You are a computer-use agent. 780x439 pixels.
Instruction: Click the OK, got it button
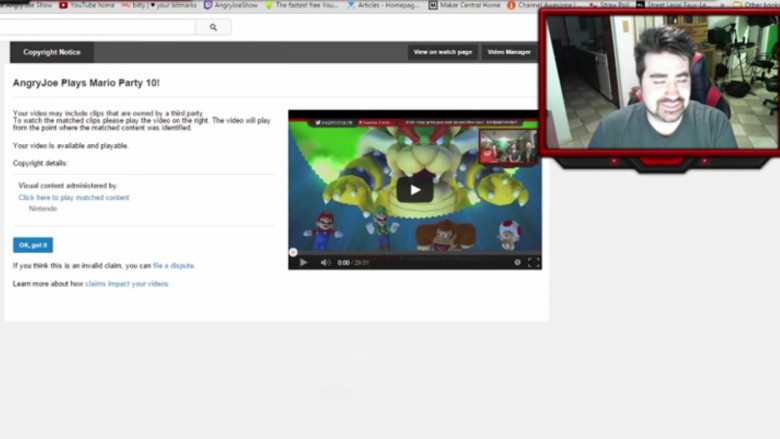(33, 245)
